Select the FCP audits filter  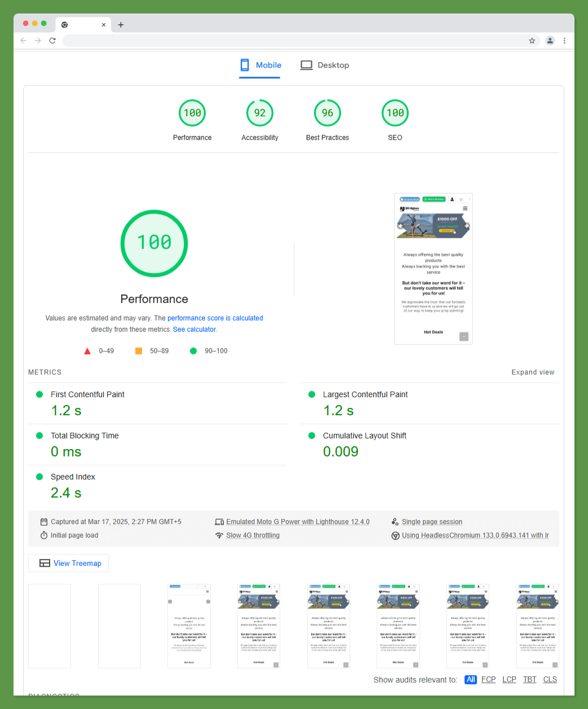point(489,680)
